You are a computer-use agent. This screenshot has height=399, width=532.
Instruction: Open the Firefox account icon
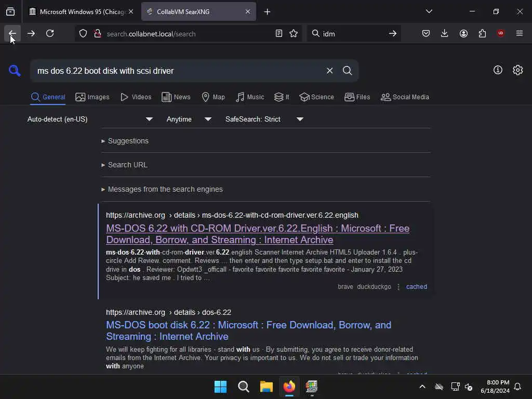coord(463,33)
